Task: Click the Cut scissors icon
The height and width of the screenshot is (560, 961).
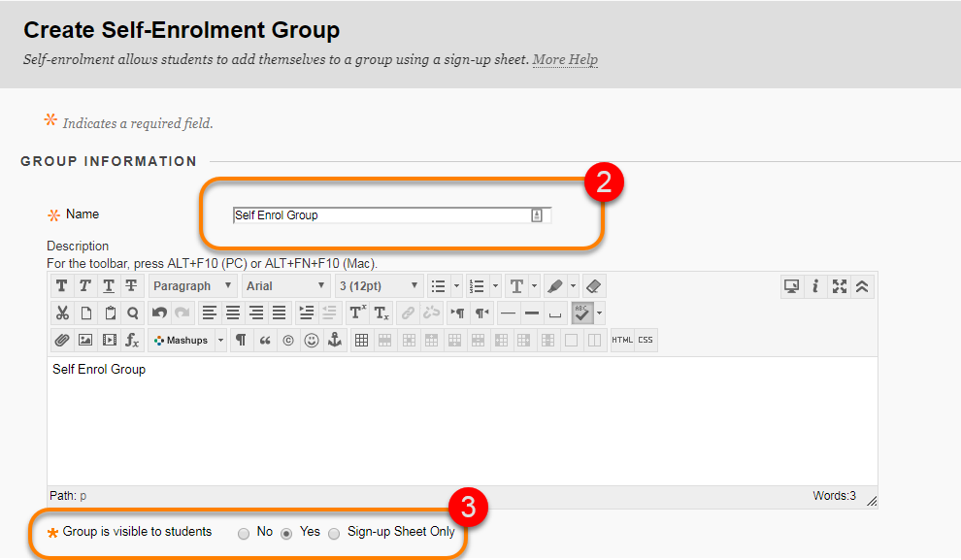Action: (62, 313)
